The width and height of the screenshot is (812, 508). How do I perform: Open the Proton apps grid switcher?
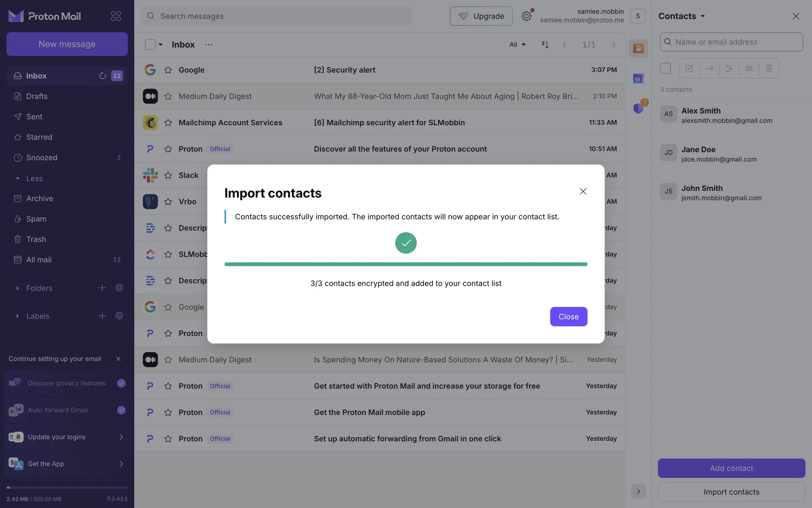(x=115, y=16)
